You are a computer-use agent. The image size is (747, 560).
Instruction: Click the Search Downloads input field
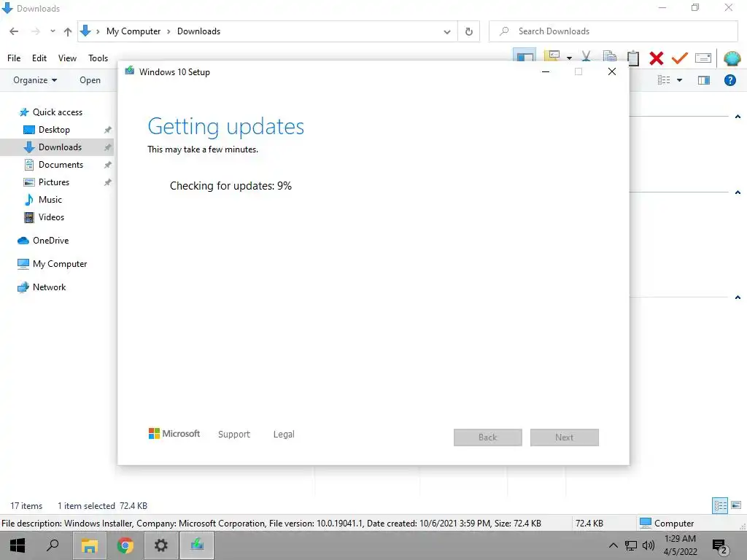coord(614,31)
